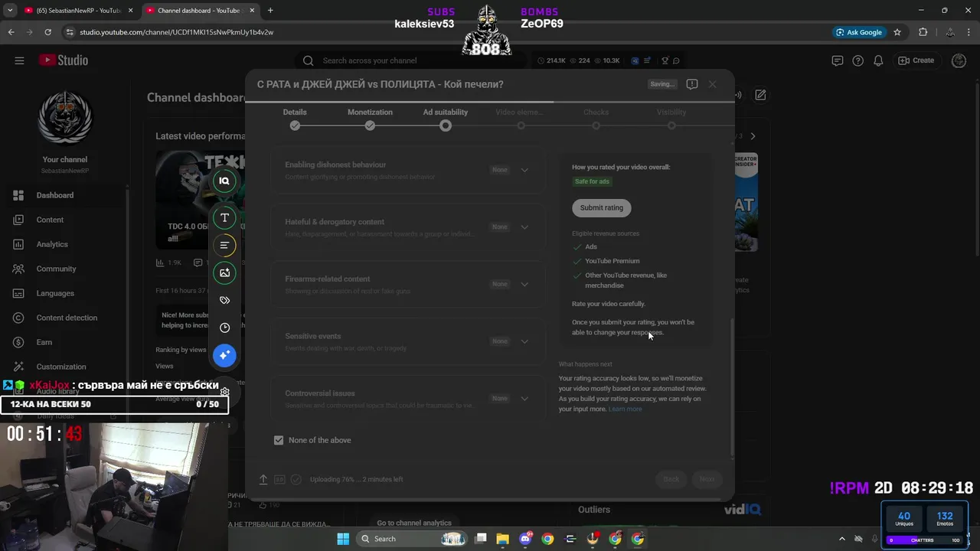The height and width of the screenshot is (551, 980).
Task: Click the blue vidIQ AI sparkle button
Action: 224,355
